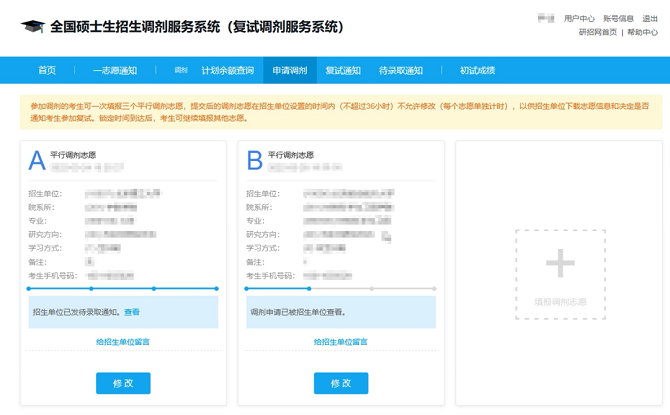Click the plus icon to add 调剂志愿

(x=560, y=264)
